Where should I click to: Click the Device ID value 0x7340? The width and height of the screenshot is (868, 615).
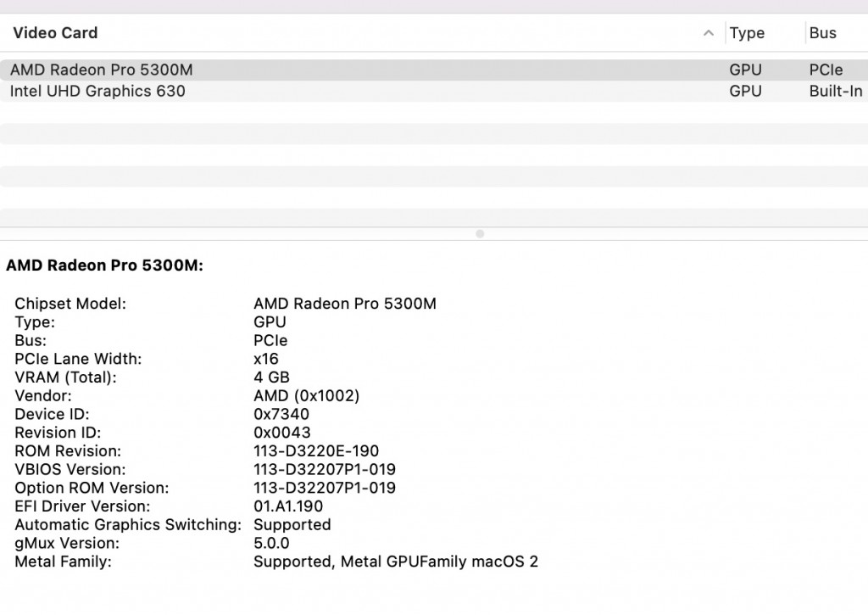tap(281, 415)
